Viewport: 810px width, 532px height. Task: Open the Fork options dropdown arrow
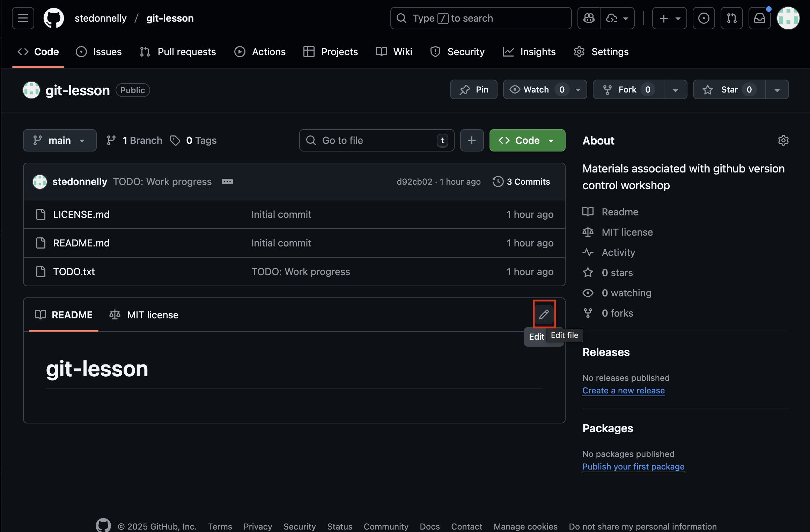point(675,90)
